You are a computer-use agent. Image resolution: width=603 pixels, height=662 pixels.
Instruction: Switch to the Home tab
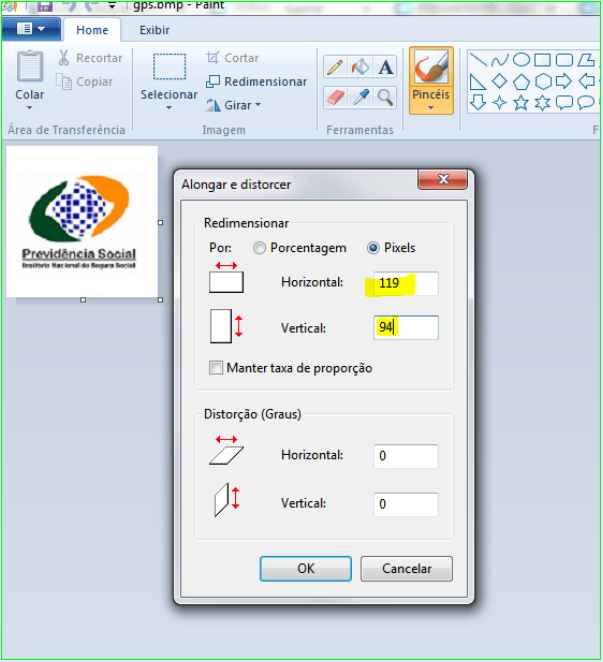tap(92, 30)
